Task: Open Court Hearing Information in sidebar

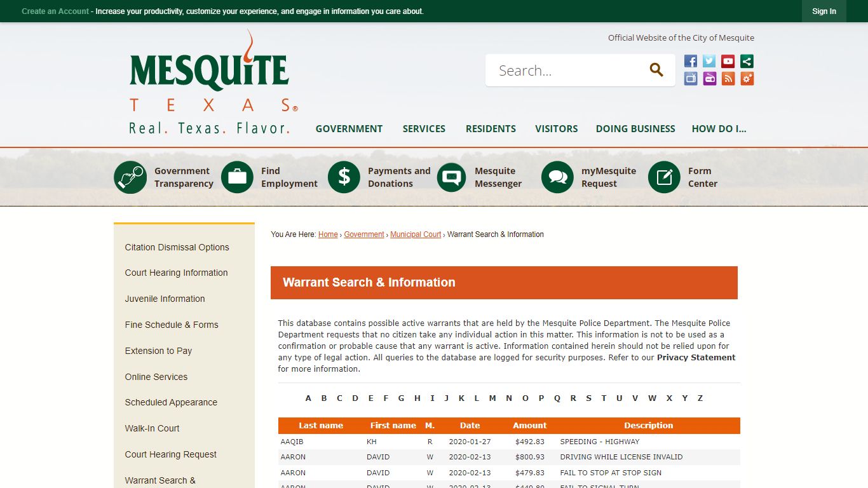Action: (176, 273)
